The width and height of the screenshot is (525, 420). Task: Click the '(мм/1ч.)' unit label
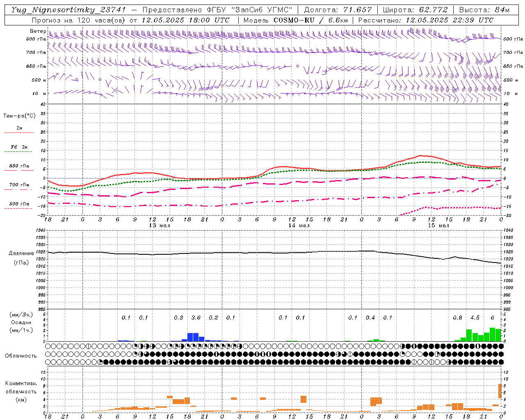[x=21, y=330]
